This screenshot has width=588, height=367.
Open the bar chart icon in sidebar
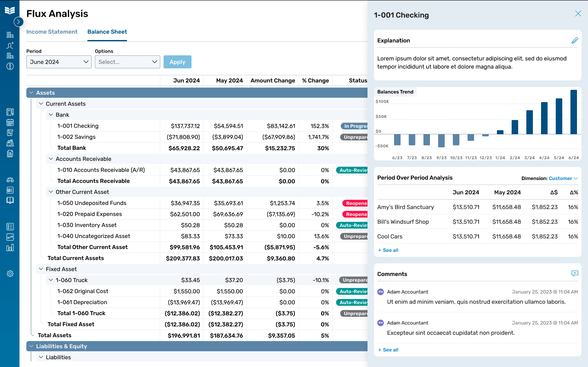click(10, 247)
